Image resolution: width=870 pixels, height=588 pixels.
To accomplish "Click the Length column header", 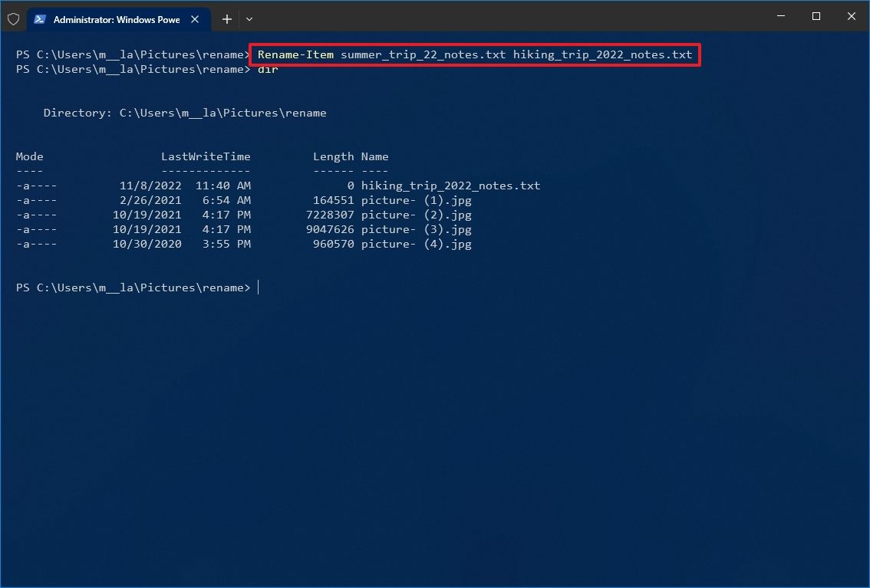I will pos(334,156).
